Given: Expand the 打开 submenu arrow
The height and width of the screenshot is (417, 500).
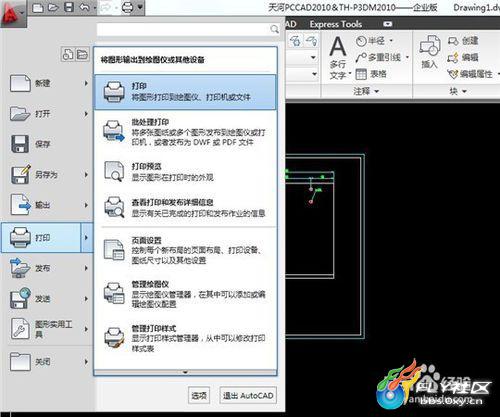Looking at the screenshot, I should click(86, 114).
